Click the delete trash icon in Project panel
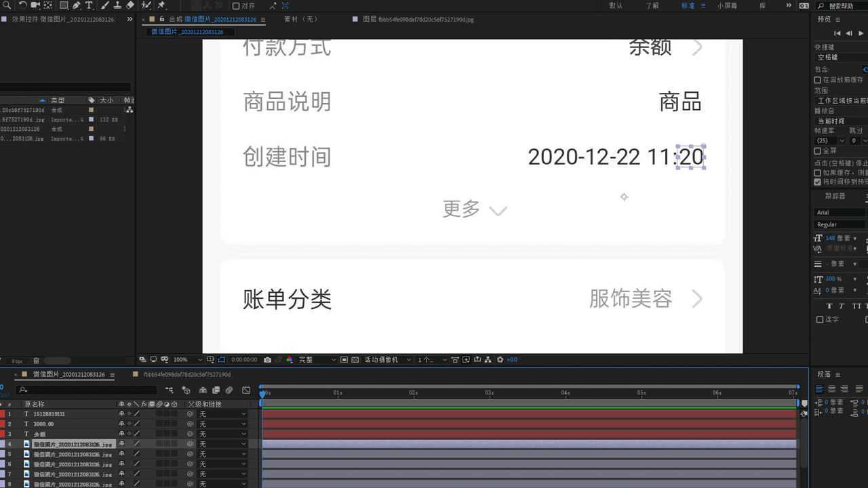This screenshot has height=488, width=868. tap(36, 361)
